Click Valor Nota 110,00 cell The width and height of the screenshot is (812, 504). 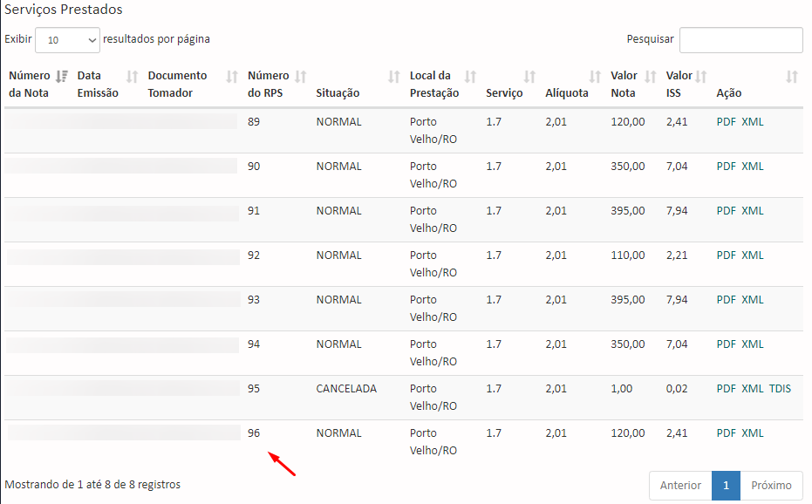pyautogui.click(x=628, y=255)
